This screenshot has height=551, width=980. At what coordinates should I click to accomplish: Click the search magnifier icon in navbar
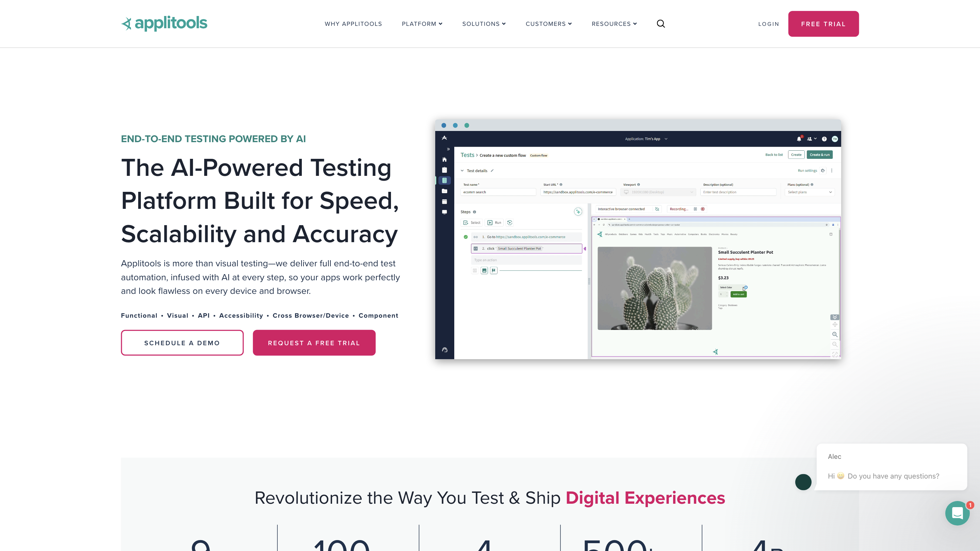point(661,24)
